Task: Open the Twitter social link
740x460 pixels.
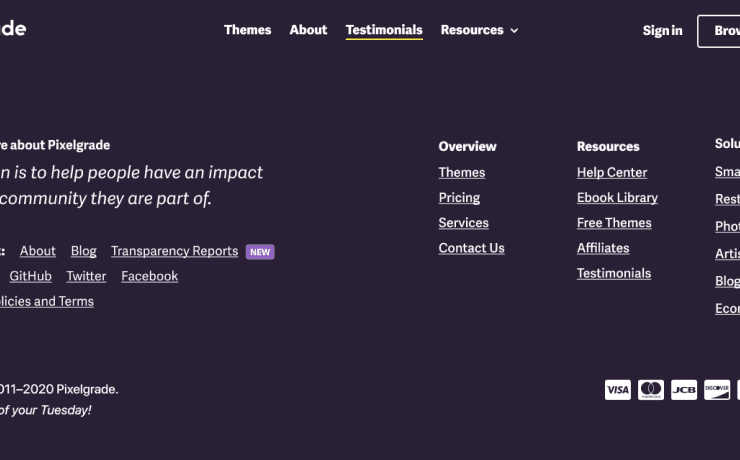Action: (86, 276)
